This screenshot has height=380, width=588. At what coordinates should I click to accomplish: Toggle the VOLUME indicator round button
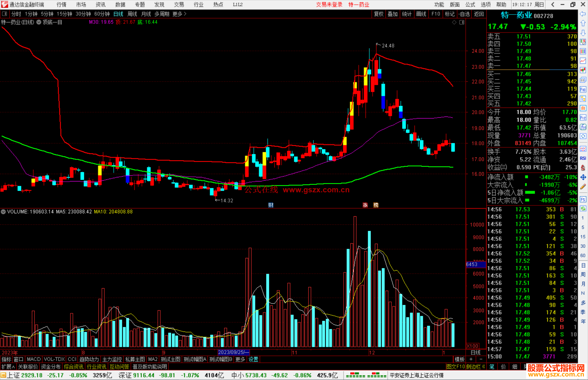(x=3, y=212)
